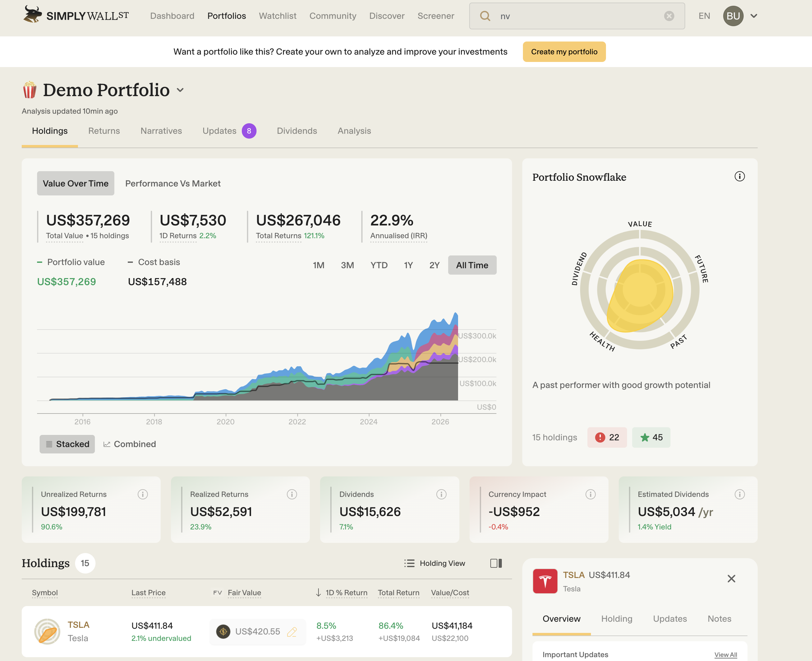Switch to Performance Vs Market view
This screenshot has height=661, width=812.
pos(173,184)
